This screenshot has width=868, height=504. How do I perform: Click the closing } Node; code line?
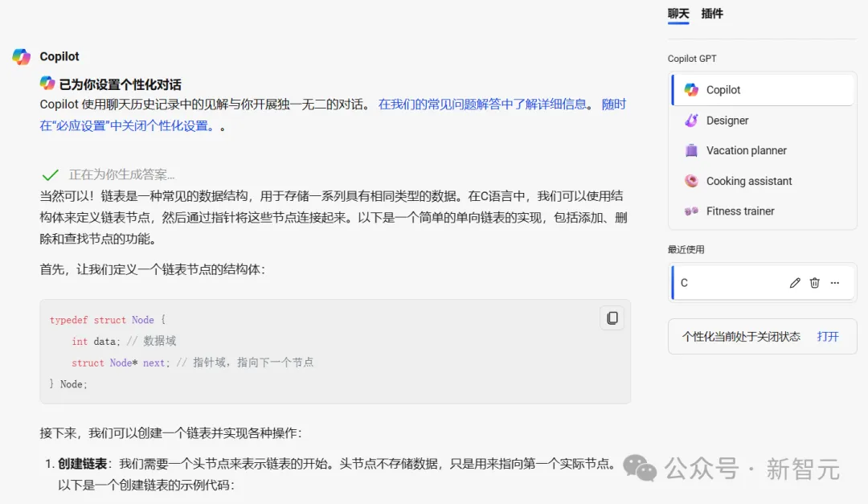(x=68, y=384)
